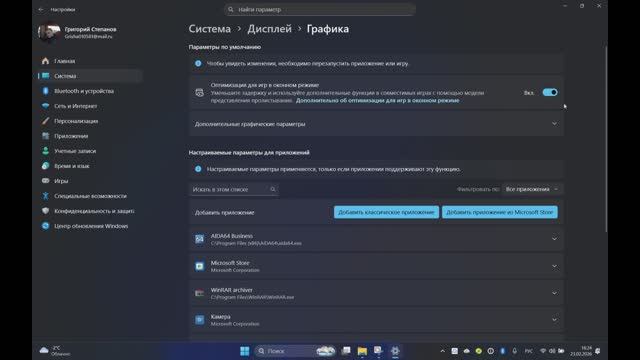Screen dimensions: 640x360
Task: Open the Все приложения filter dropdown
Action: click(532, 189)
